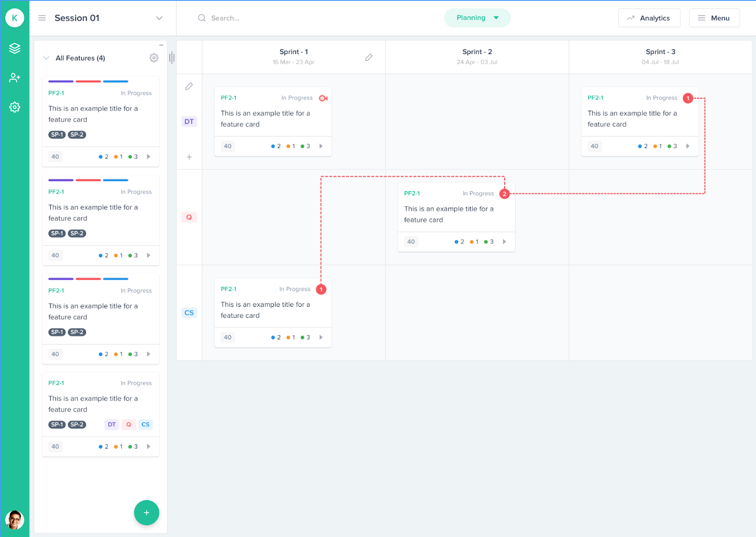Viewport: 756px width, 537px height.
Task: Open the Menu in the top bar
Action: (x=714, y=17)
